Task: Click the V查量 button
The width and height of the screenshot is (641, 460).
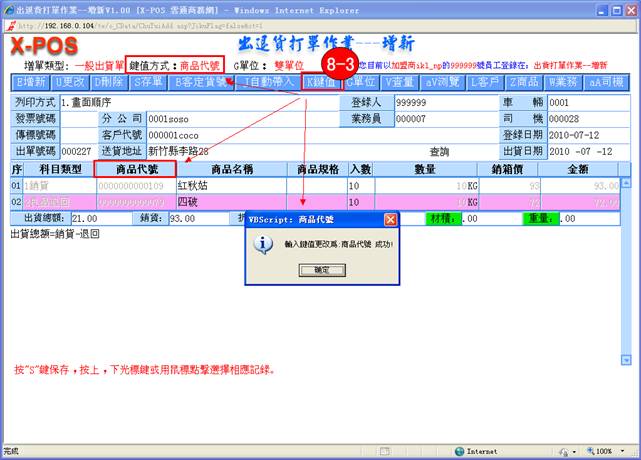Action: click(x=400, y=82)
